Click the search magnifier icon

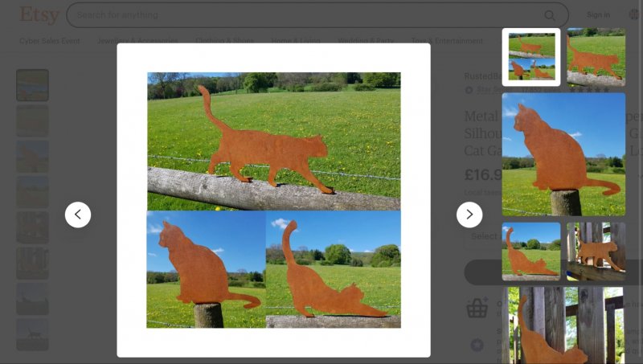click(x=550, y=15)
